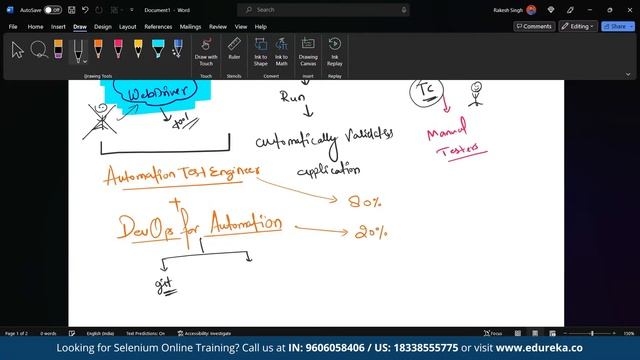Select the black pen tool
640x360 pixels.
pos(77,51)
